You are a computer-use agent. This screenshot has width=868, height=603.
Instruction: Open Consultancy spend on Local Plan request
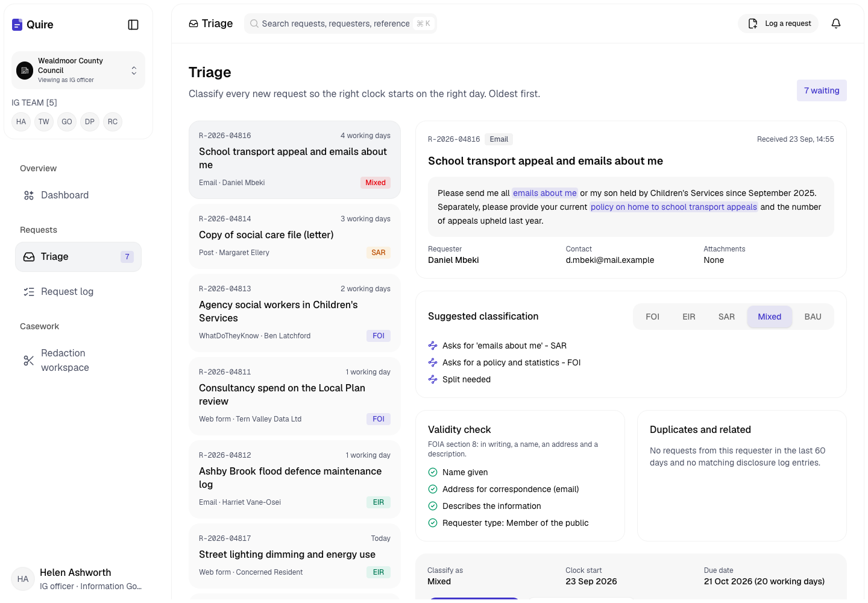295,396
